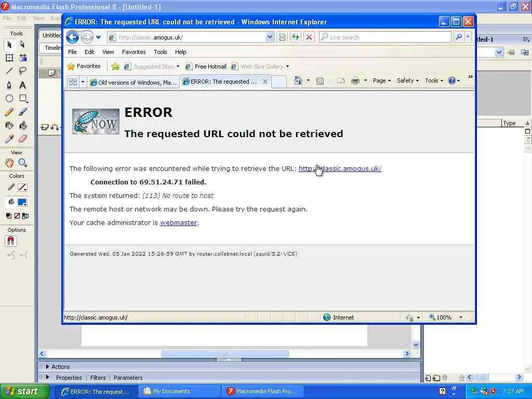This screenshot has width=532, height=399.
Task: Click the IE Refresh button
Action: pyautogui.click(x=296, y=37)
